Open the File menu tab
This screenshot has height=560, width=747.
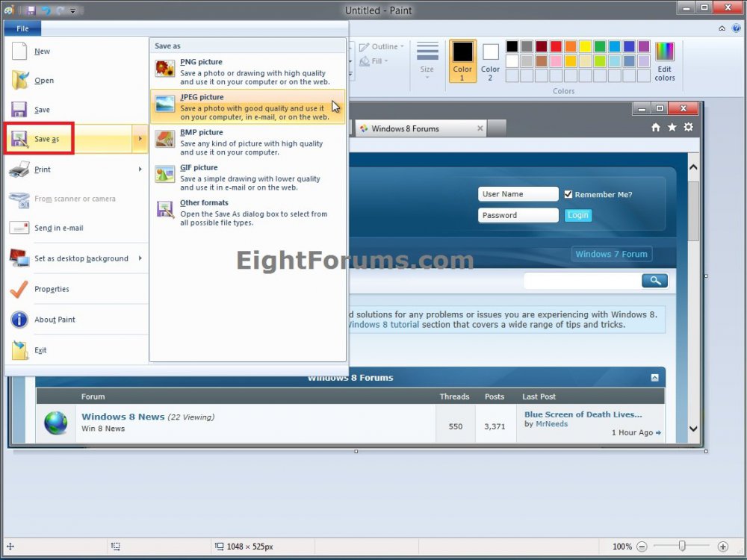[22, 28]
